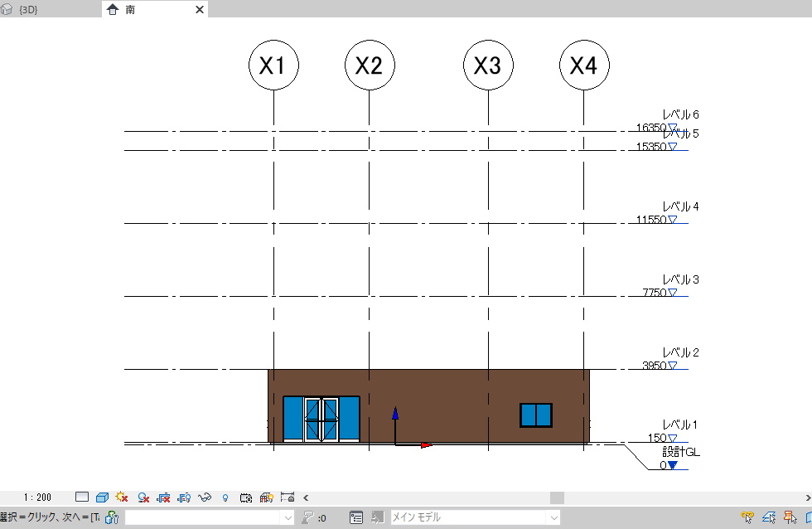
Task: Open the Visual Style cube icon
Action: [x=102, y=497]
